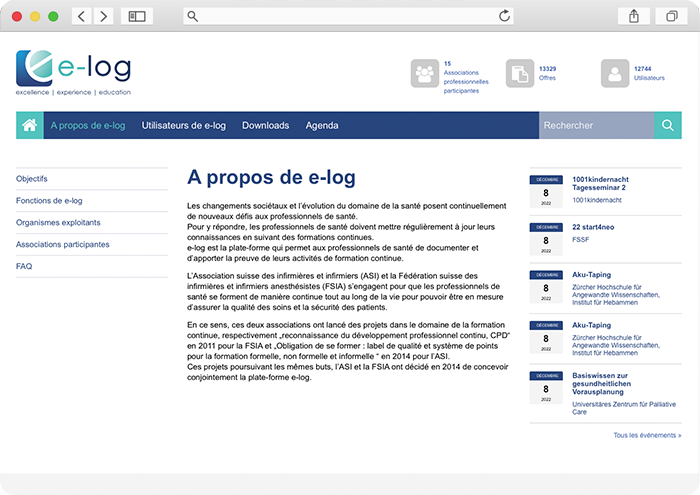The width and height of the screenshot is (700, 495).
Task: Reload the page with refresh icon
Action: tap(504, 16)
